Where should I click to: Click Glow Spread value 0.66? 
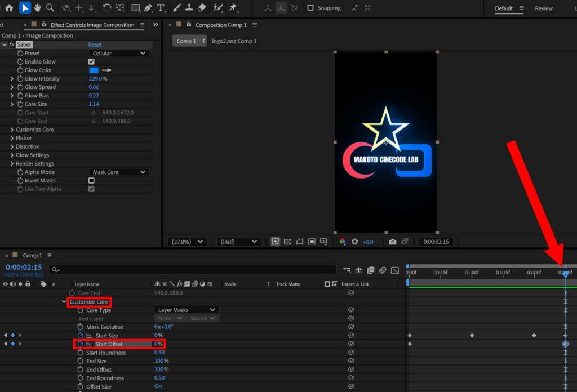(94, 87)
